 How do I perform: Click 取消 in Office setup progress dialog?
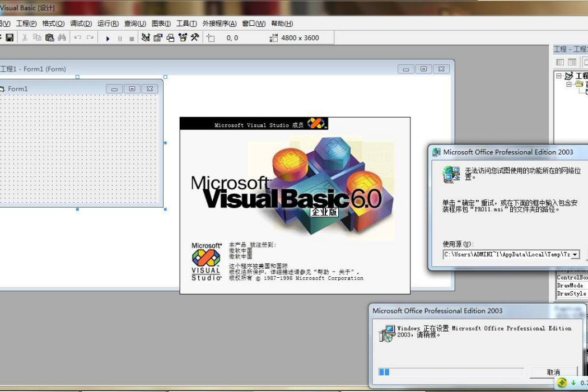(x=553, y=372)
